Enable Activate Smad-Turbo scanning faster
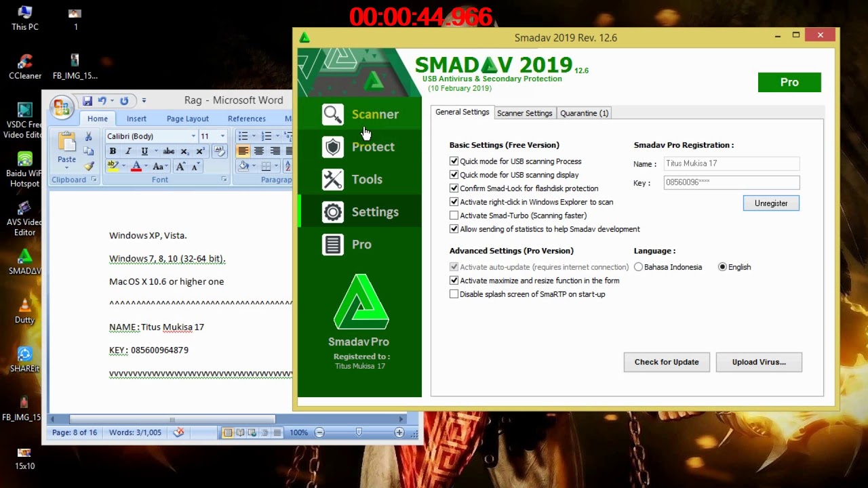 click(454, 216)
